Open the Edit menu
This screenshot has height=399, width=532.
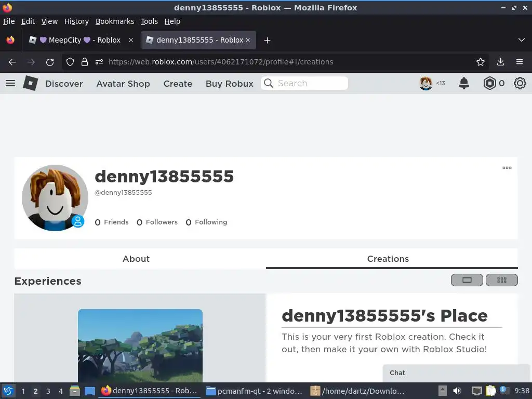tap(28, 21)
